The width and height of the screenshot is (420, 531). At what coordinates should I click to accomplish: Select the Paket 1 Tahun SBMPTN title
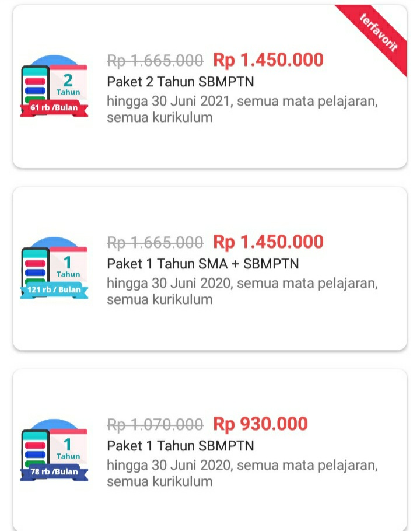tap(180, 446)
